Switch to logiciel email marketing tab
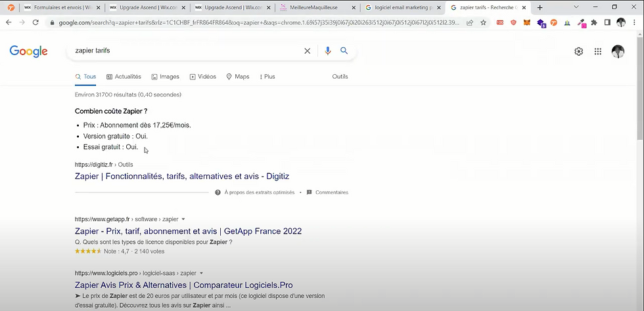Image resolution: width=644 pixels, height=311 pixels. click(402, 7)
